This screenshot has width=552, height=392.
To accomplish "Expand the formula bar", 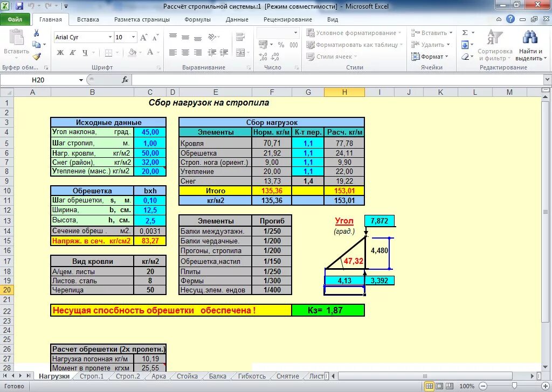I will click(548, 80).
